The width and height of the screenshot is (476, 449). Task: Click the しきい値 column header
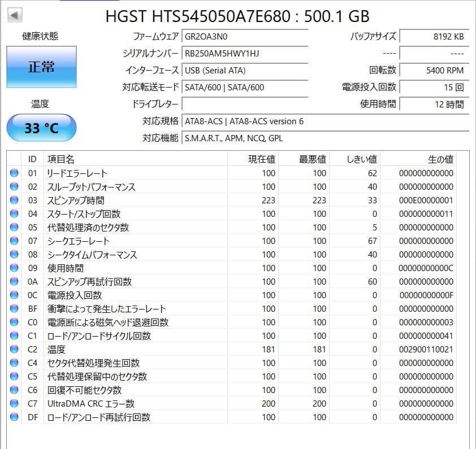[x=355, y=159]
